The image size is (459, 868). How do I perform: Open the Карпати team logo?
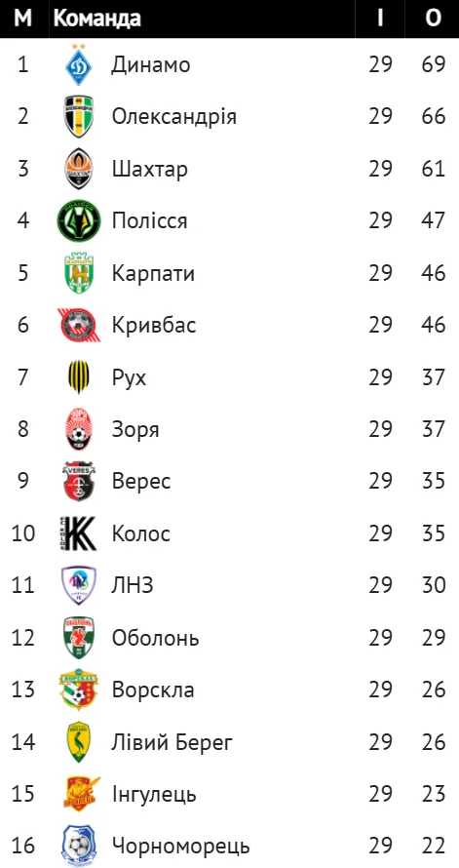pyautogui.click(x=79, y=273)
